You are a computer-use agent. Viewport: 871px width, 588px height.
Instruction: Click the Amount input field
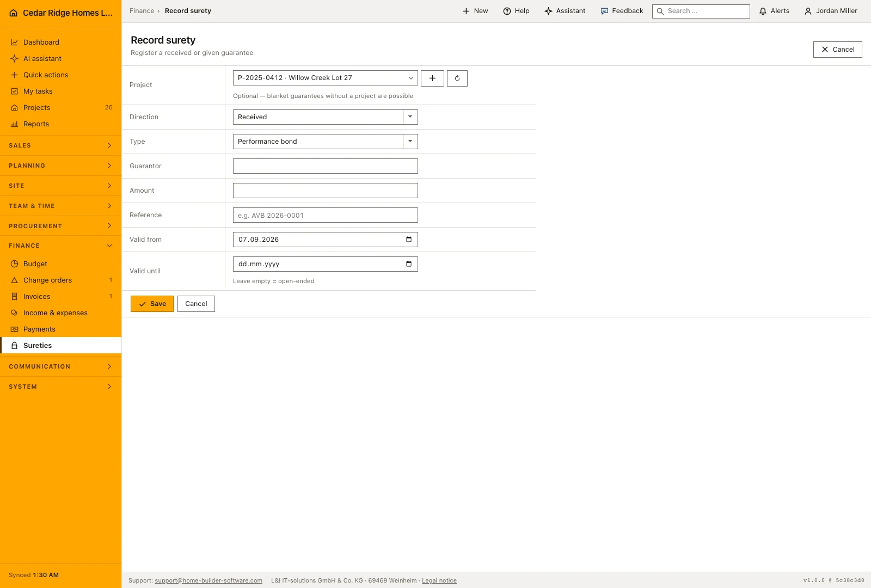pos(326,191)
